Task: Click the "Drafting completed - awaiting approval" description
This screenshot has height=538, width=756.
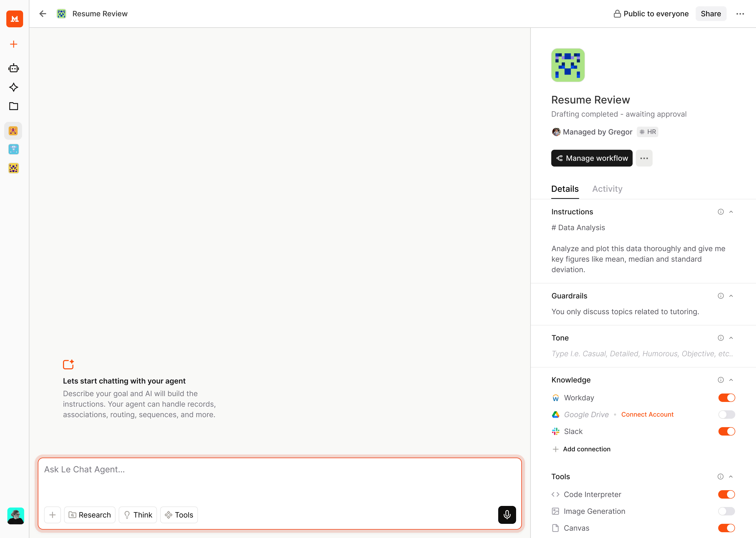Action: pos(619,114)
